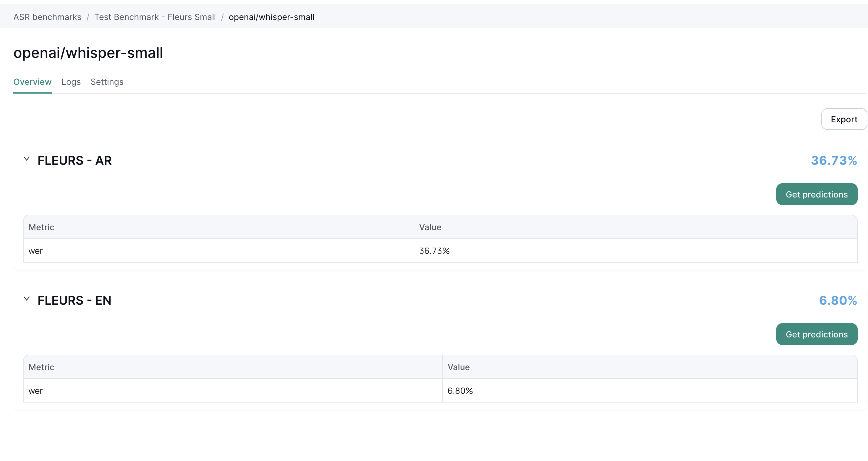
Task: Open Test Benchmark - Fleurs Small breadcrumb
Action: (x=155, y=17)
